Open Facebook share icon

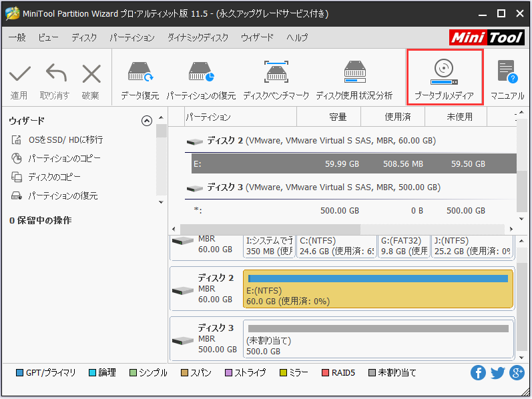pos(478,373)
